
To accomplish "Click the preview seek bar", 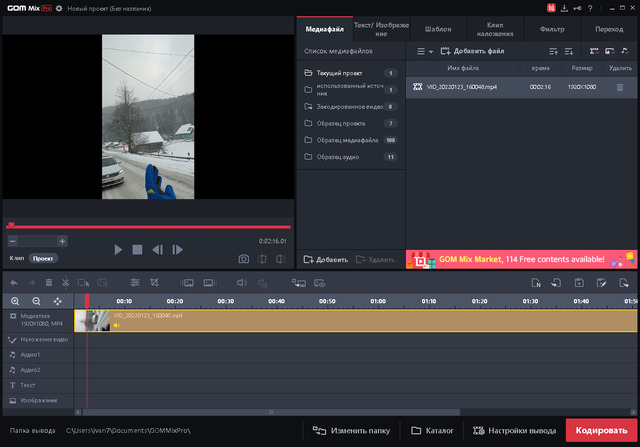I will [x=149, y=227].
